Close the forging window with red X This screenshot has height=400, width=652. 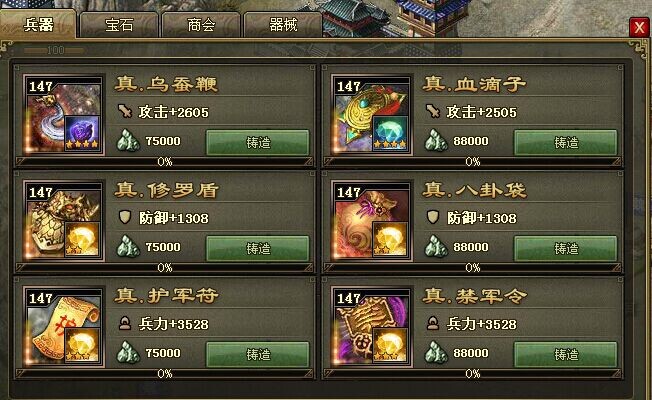[639, 27]
